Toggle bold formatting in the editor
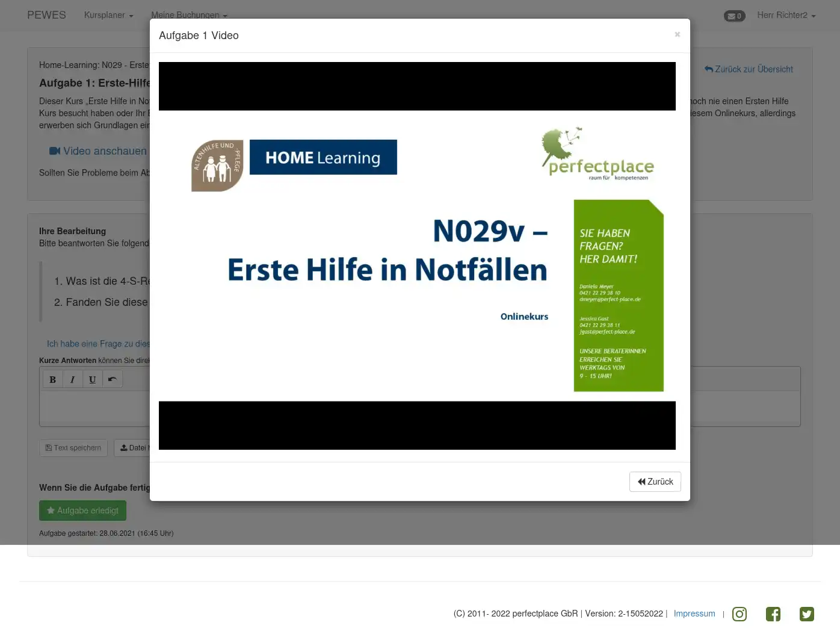 point(52,379)
